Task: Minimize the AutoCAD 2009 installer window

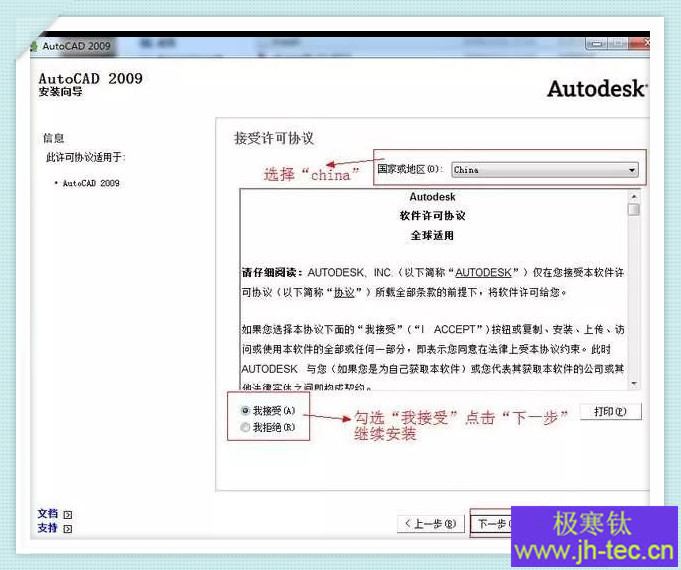Action: (596, 44)
